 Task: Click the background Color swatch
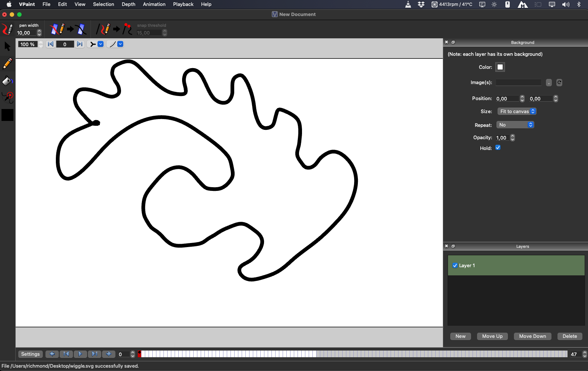(x=500, y=67)
